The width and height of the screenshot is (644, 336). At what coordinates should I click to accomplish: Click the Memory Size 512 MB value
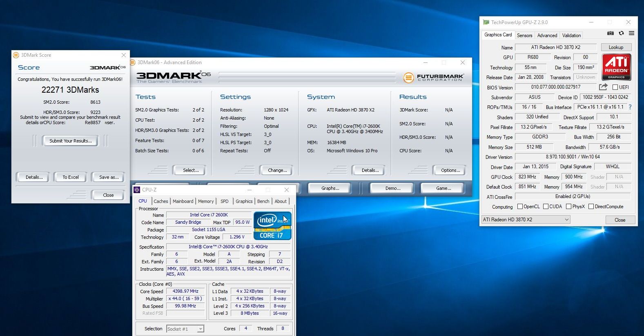pyautogui.click(x=534, y=147)
